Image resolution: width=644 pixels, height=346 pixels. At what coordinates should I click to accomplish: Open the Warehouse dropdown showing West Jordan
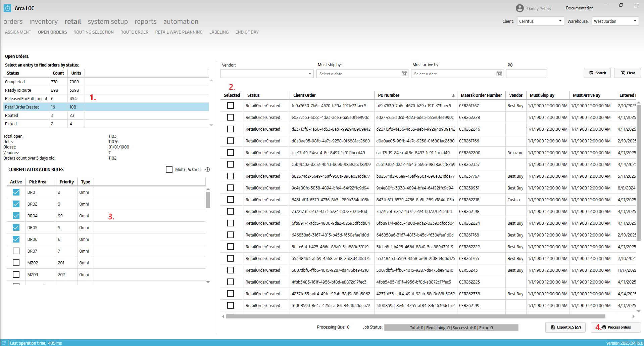click(x=615, y=21)
